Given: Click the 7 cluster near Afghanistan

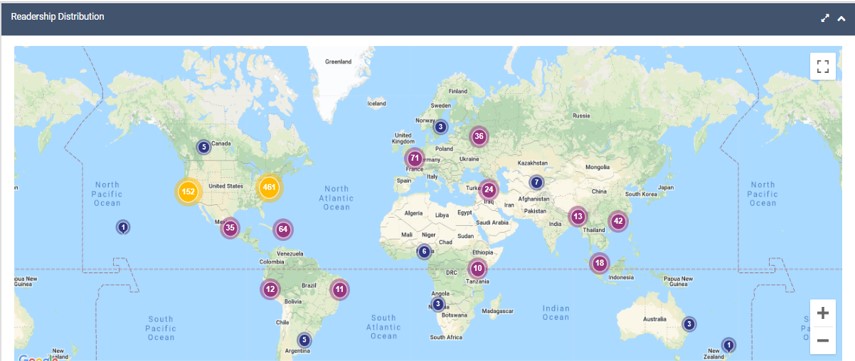Looking at the screenshot, I should pyautogui.click(x=537, y=182).
